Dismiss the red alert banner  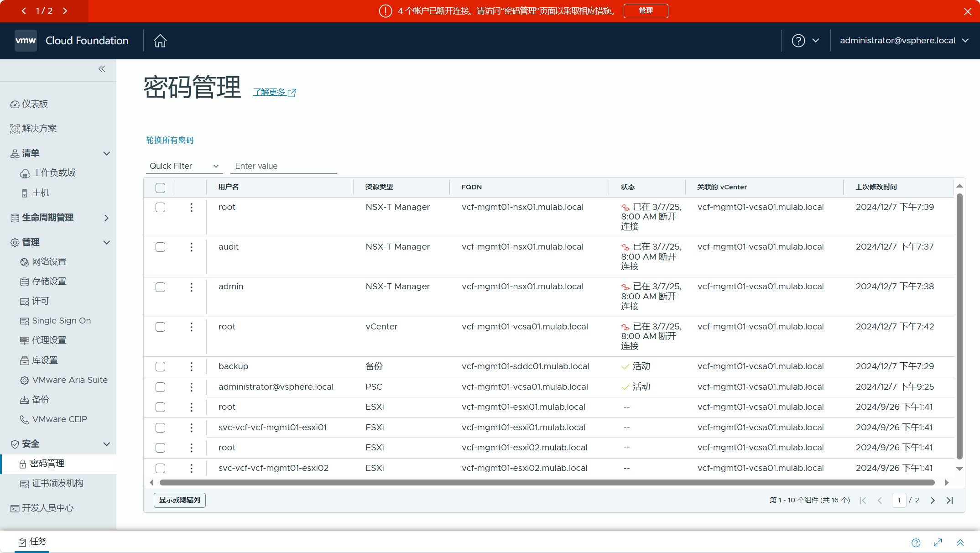[968, 11]
